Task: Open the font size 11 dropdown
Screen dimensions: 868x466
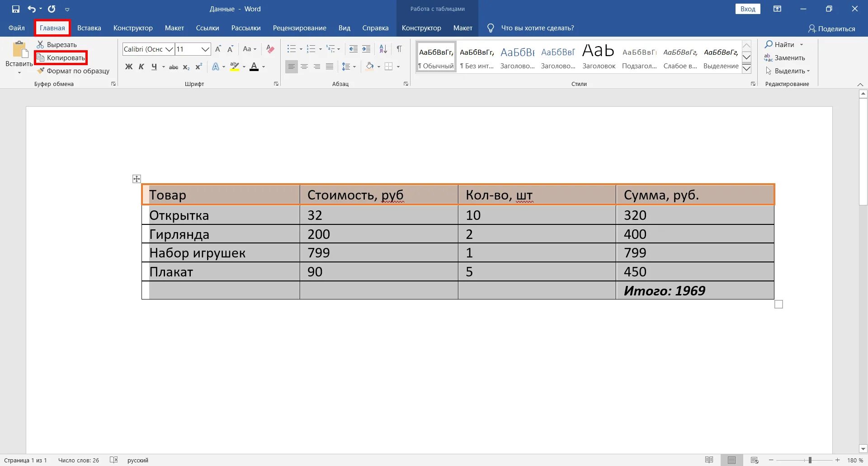Action: [205, 49]
